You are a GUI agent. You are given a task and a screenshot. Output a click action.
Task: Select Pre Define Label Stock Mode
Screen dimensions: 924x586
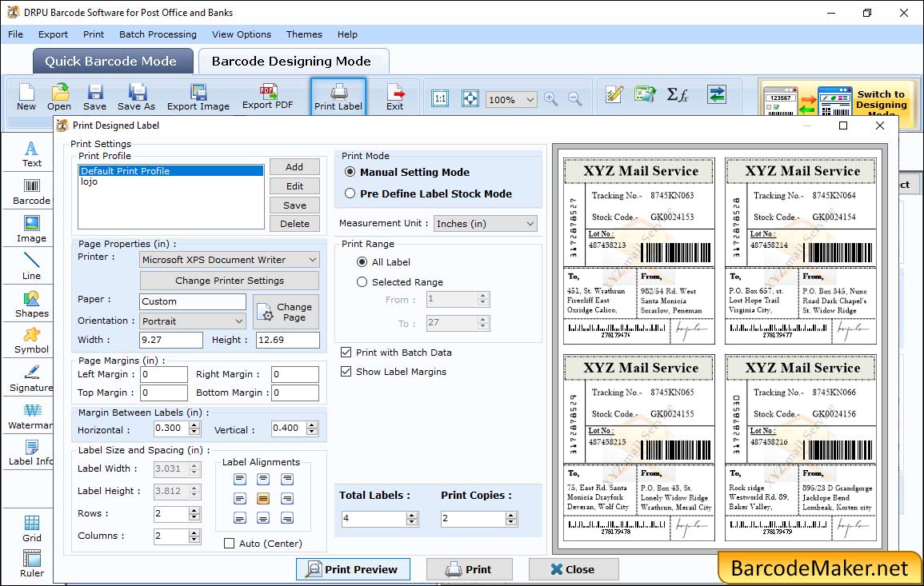click(350, 193)
